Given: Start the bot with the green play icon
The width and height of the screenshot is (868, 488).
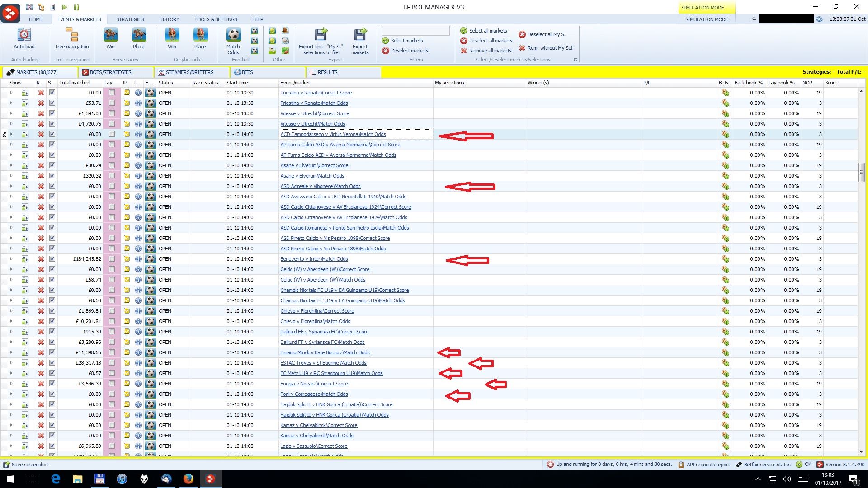Looking at the screenshot, I should [65, 7].
